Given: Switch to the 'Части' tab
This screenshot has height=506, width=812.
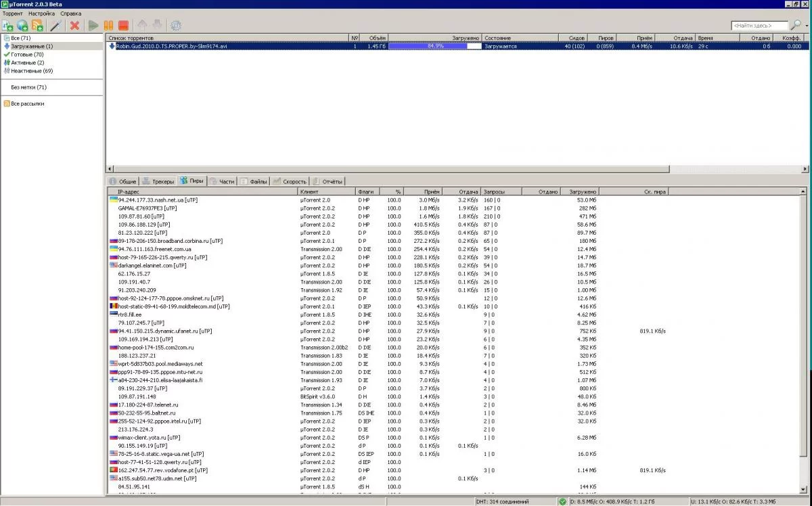Looking at the screenshot, I should click(223, 181).
